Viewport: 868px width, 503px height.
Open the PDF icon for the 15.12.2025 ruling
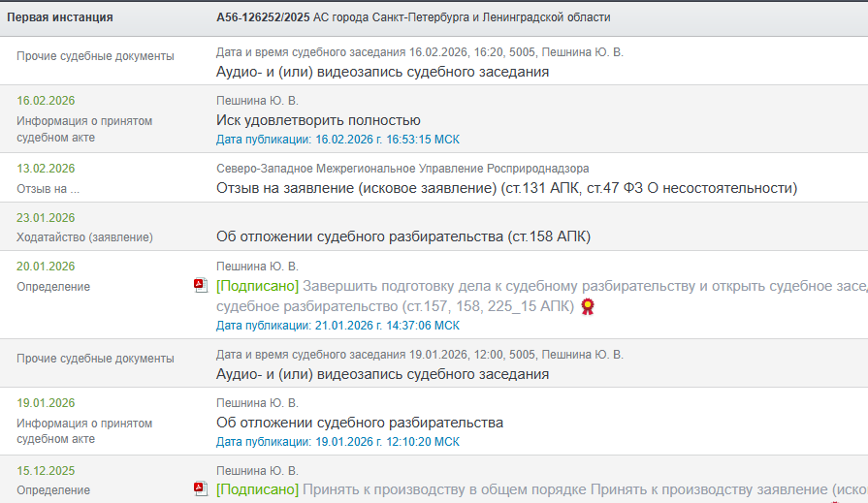click(200, 488)
